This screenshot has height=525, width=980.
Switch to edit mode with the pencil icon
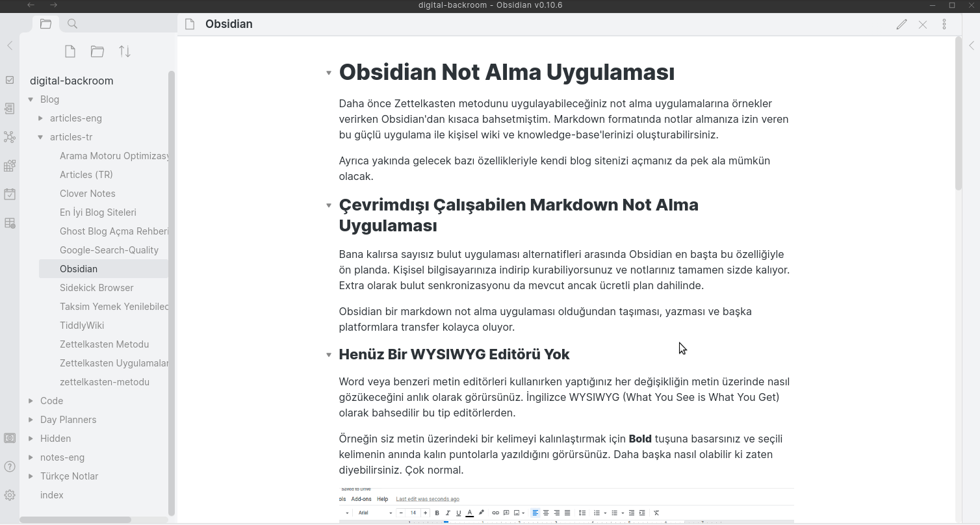pos(901,24)
